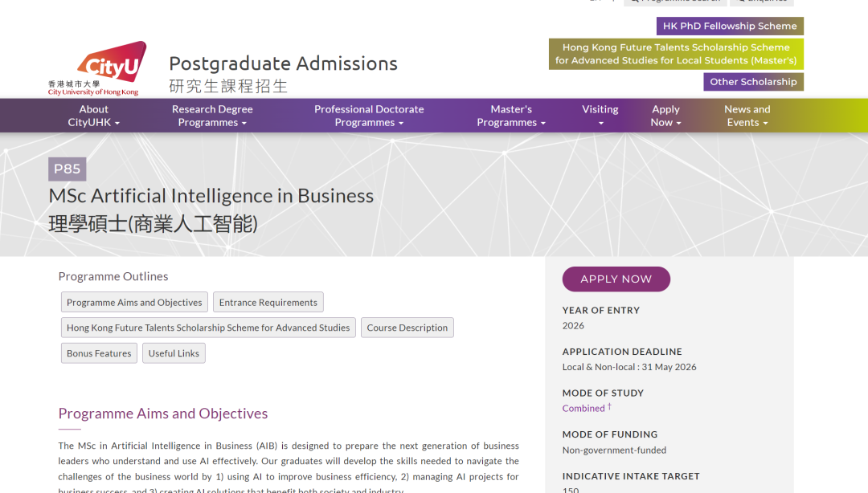Open the HK PhD Fellowship Scheme link
868x493 pixels.
click(729, 26)
